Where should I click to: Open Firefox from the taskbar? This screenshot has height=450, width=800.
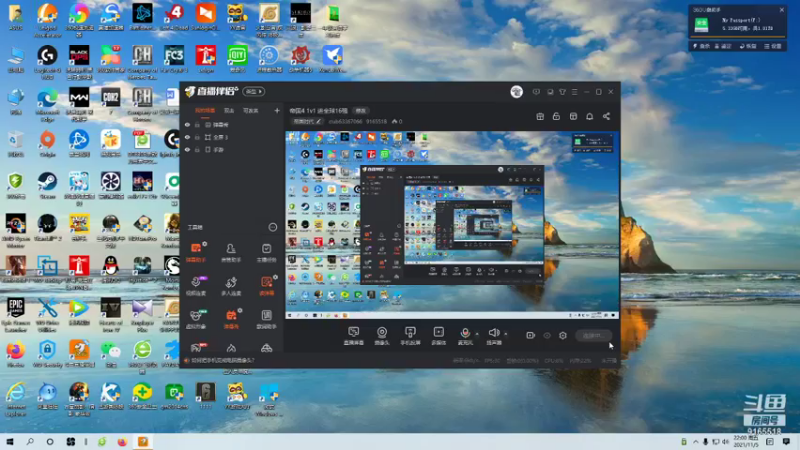pos(122,442)
